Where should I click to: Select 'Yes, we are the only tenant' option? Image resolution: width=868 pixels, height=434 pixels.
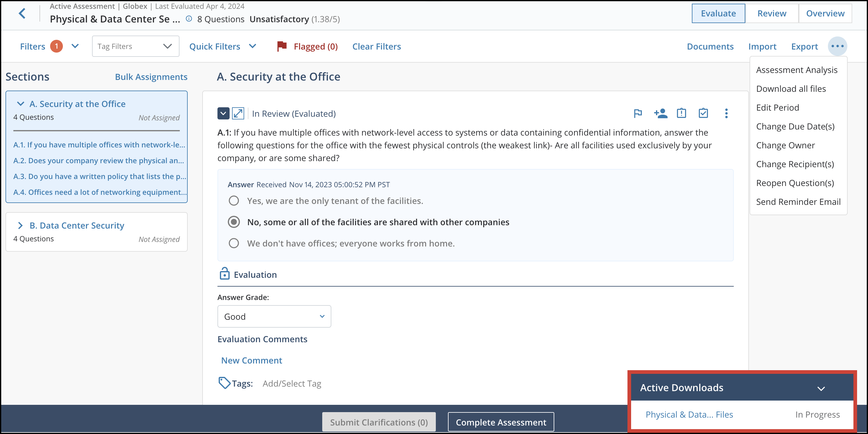[234, 201]
